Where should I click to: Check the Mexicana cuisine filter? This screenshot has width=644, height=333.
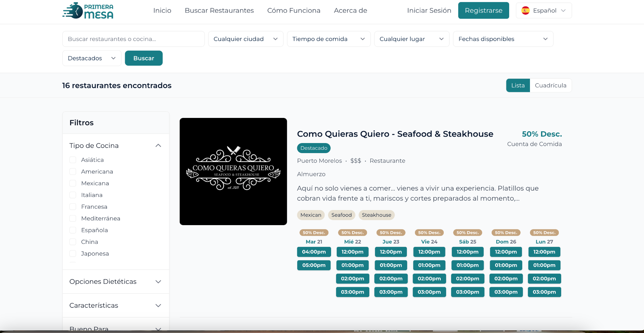click(73, 183)
